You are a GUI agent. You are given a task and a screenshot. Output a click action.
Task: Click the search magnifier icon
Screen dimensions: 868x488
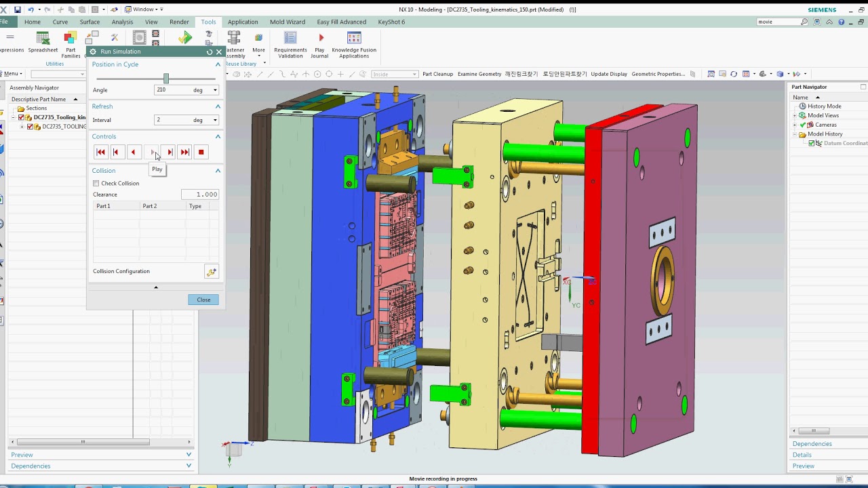tap(804, 22)
